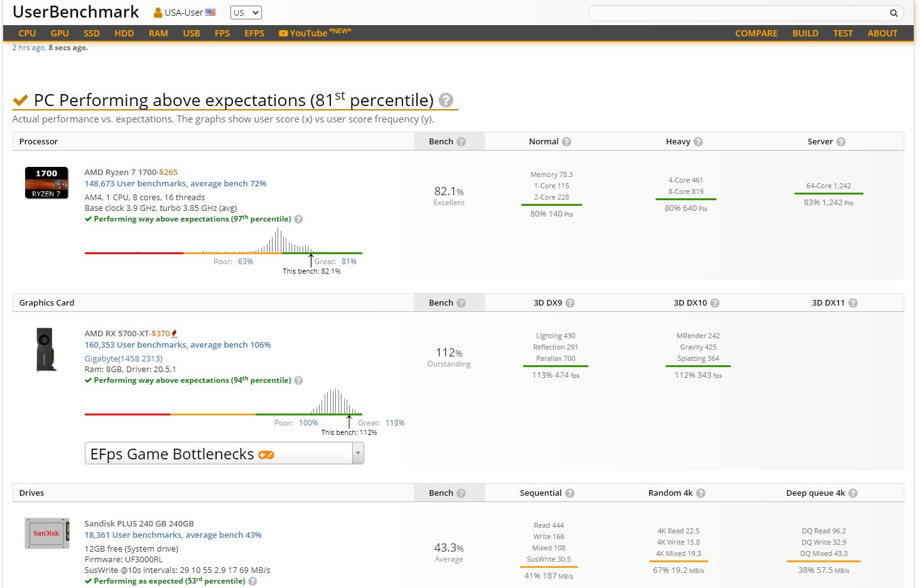The image size is (920, 588).
Task: Click the USA-User profile icon
Action: (x=158, y=13)
